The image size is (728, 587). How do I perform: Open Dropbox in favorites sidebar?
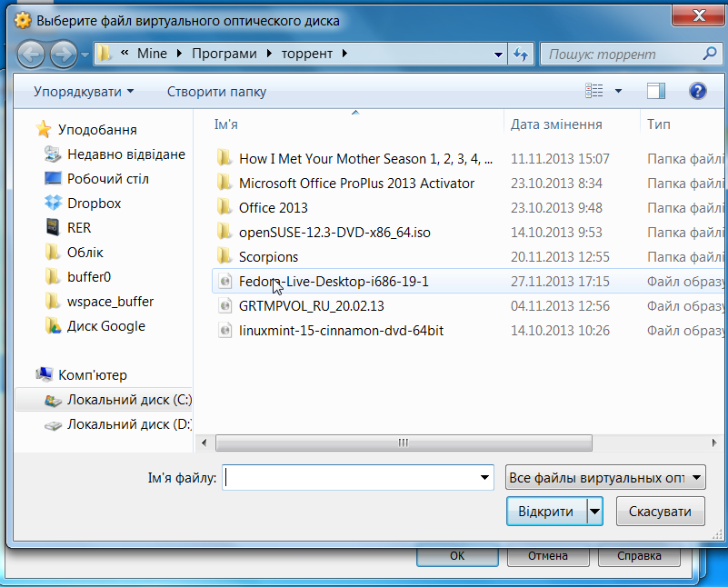[94, 204]
